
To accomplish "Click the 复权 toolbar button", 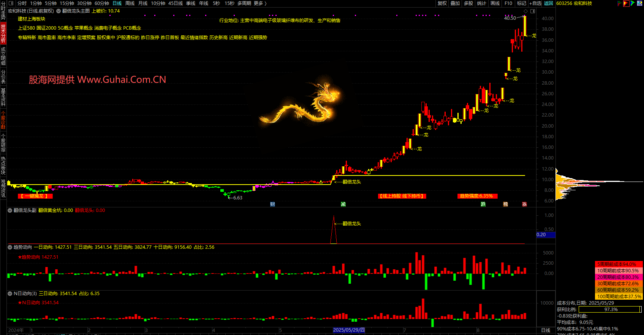I will 442,3.
